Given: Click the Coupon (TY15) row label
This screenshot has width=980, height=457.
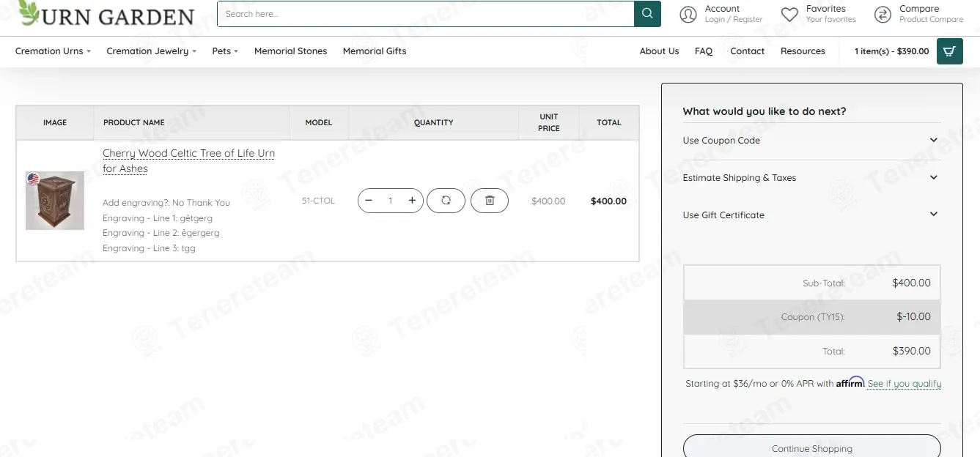Looking at the screenshot, I should pos(813,317).
